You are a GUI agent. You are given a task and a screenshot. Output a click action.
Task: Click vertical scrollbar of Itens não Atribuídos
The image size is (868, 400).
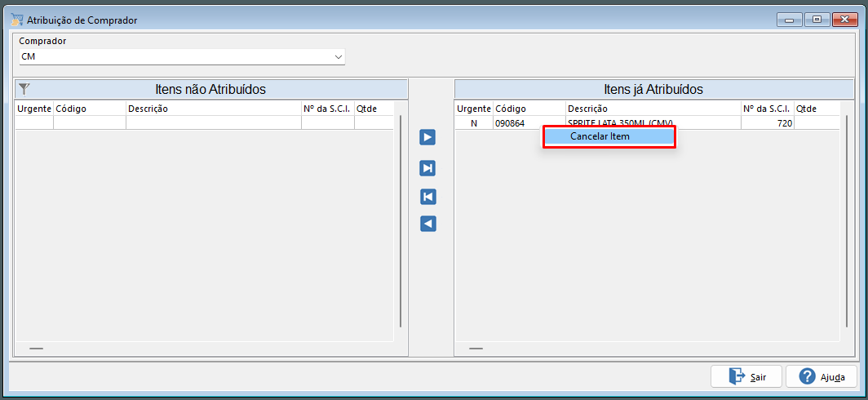click(401, 220)
